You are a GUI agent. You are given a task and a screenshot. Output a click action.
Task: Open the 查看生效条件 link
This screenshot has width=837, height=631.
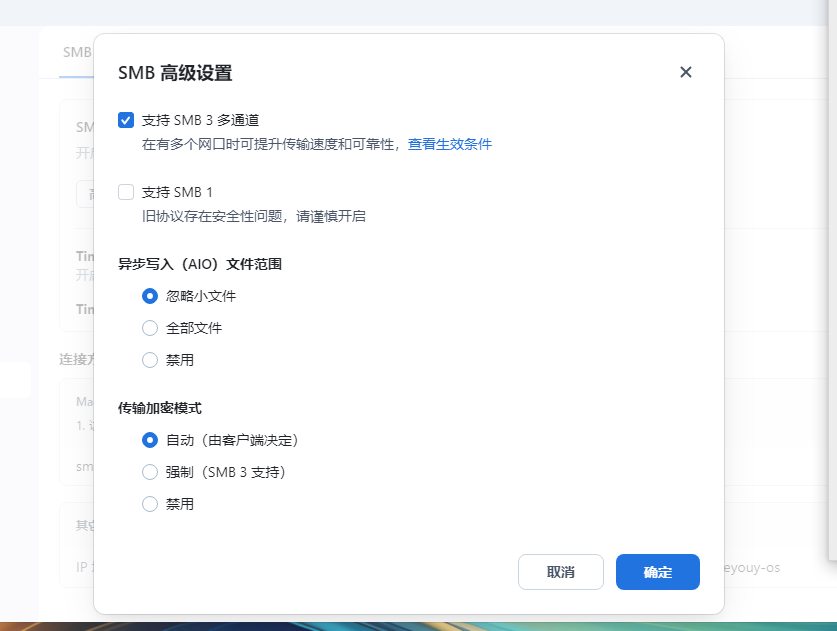pyautogui.click(x=449, y=144)
